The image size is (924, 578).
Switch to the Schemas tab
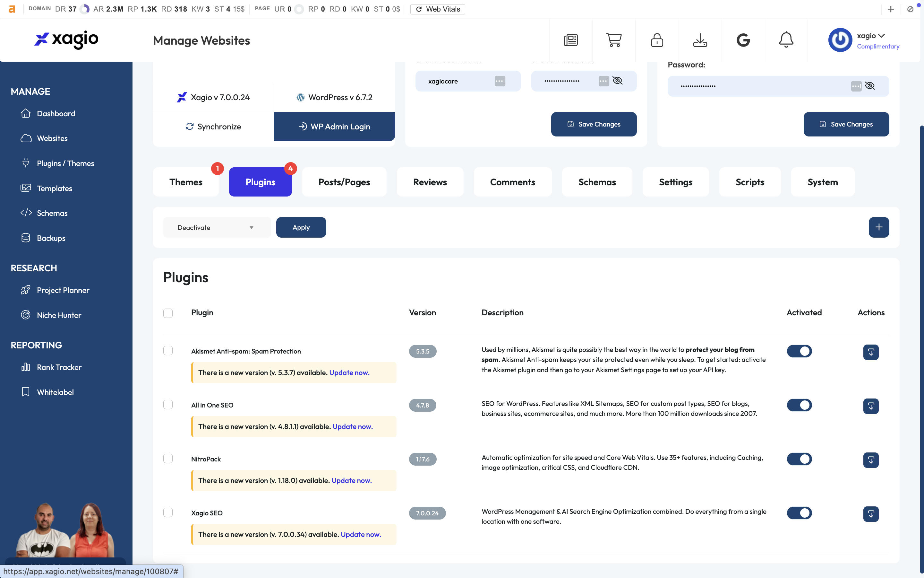[x=597, y=182]
